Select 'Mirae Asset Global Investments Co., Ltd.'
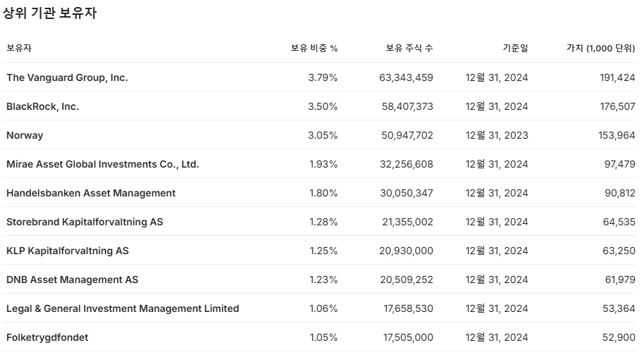Viewport: 644px width, 357px height. [x=103, y=164]
